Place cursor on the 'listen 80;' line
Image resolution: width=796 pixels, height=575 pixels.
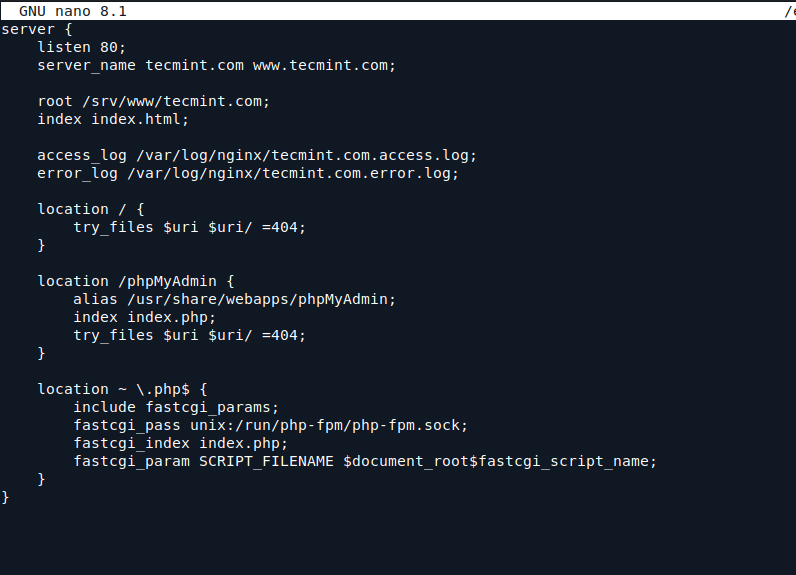click(x=82, y=47)
